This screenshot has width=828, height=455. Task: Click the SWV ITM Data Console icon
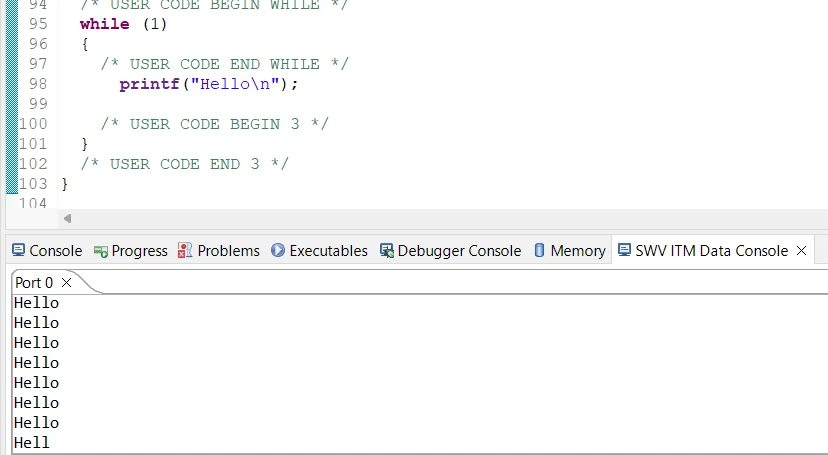[x=624, y=250]
